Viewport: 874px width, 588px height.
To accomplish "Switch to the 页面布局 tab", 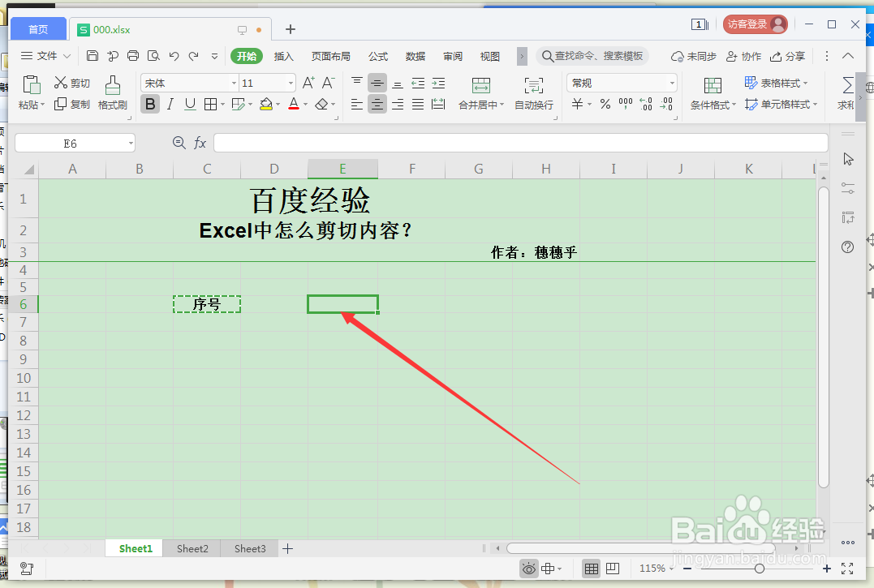I will coord(330,56).
